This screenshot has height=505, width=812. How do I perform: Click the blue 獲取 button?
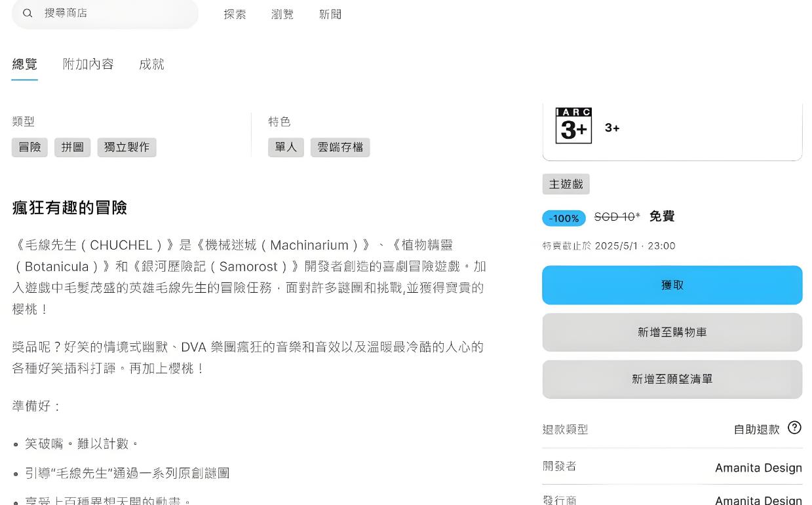[x=672, y=285]
